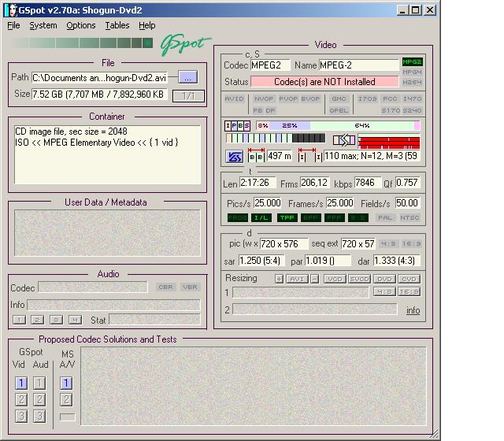Click the CVD resizing button
The height and width of the screenshot is (441, 504).
pos(409,279)
